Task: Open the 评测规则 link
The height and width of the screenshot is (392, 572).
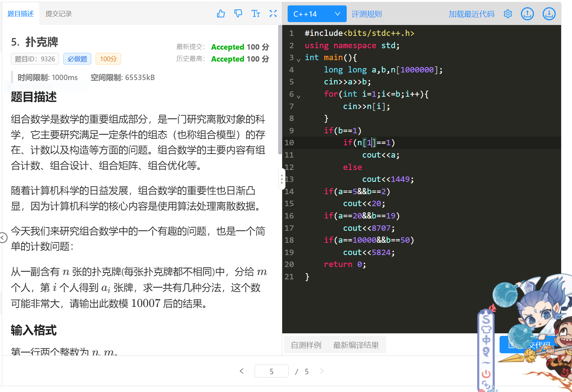Action: pyautogui.click(x=367, y=14)
